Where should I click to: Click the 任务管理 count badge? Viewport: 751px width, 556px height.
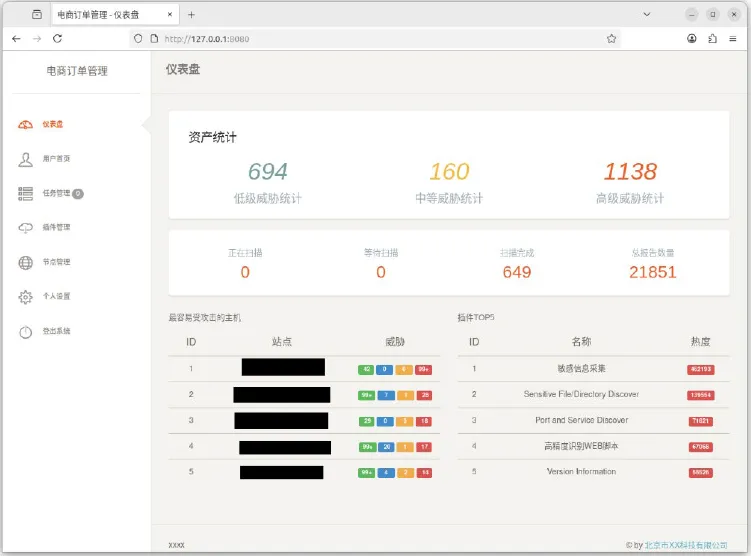click(78, 193)
